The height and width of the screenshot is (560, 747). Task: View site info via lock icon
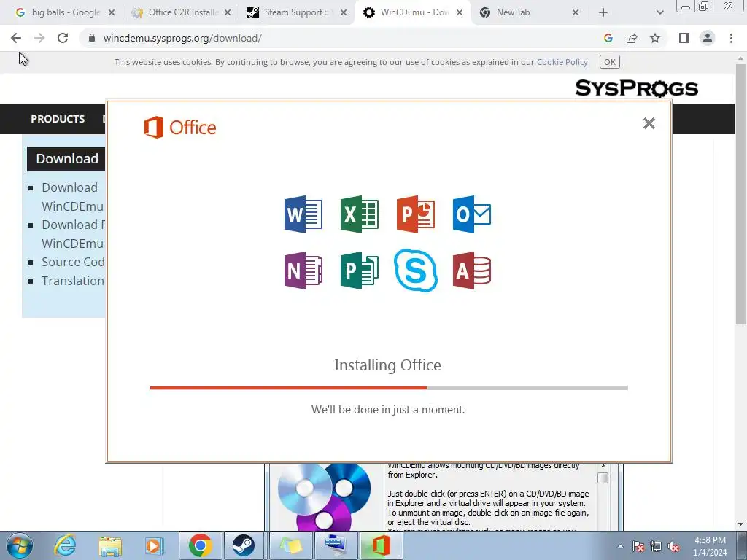click(x=92, y=38)
